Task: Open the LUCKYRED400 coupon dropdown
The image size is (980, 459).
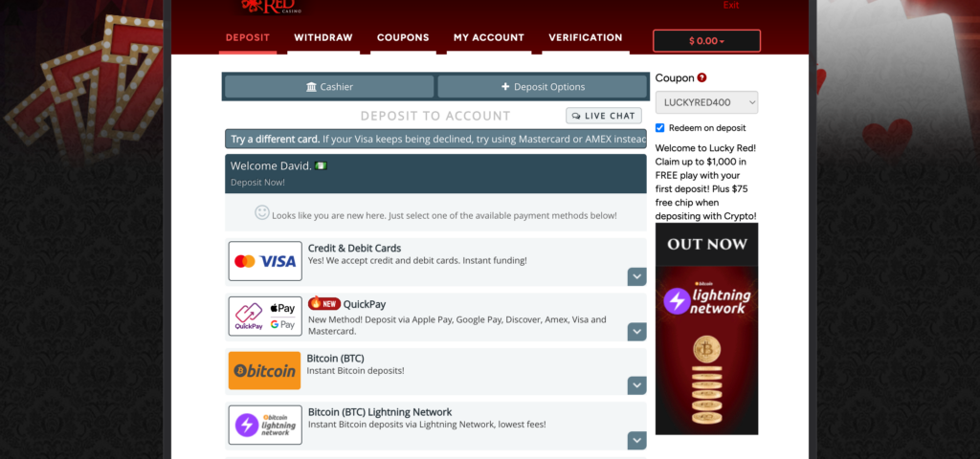Action: 707,102
